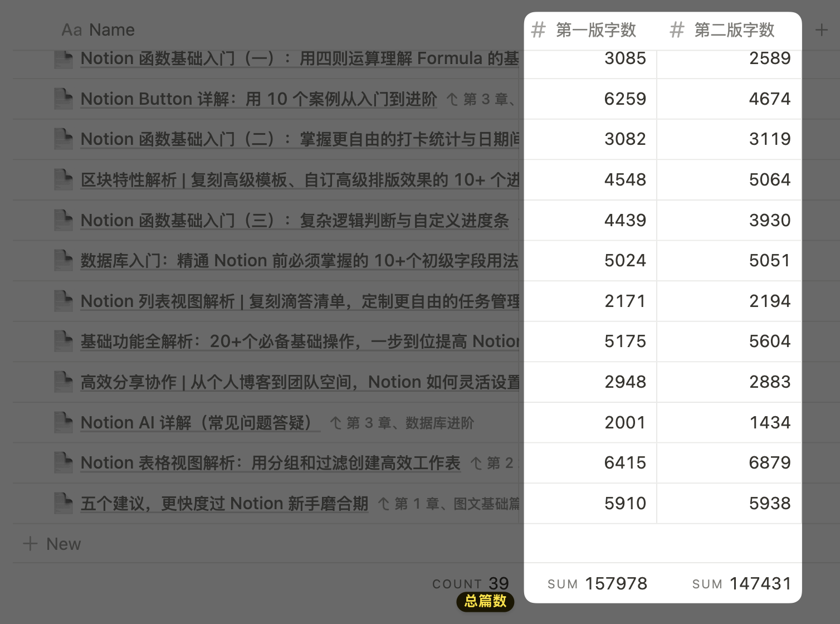Open the COUNT 39 calculation menu
This screenshot has height=624, width=840.
tap(471, 583)
